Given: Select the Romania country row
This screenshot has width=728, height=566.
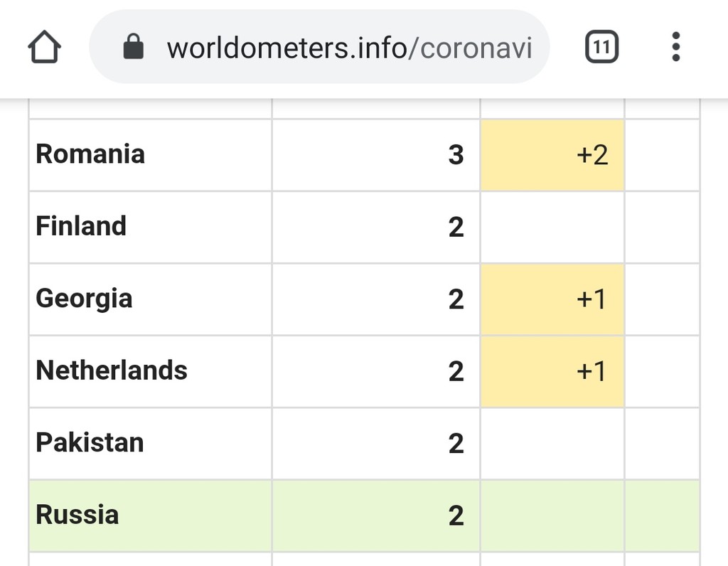Looking at the screenshot, I should 364,155.
